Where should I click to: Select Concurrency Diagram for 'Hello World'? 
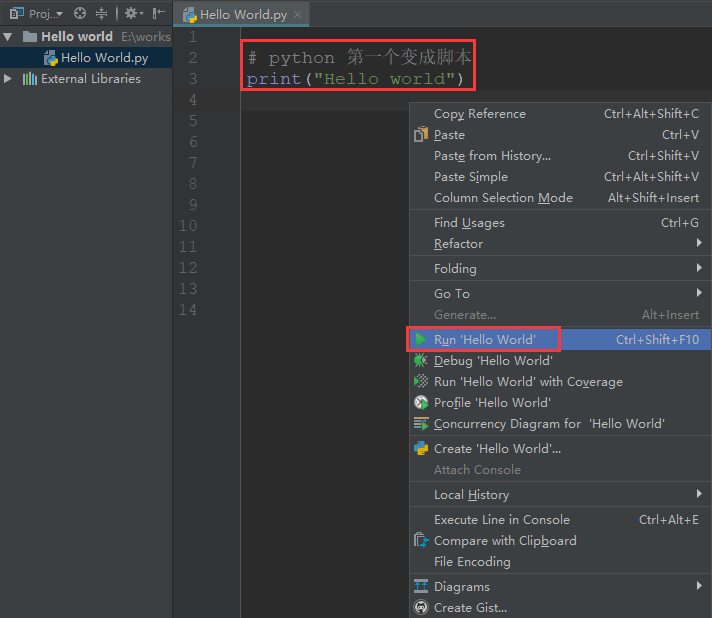coord(560,423)
